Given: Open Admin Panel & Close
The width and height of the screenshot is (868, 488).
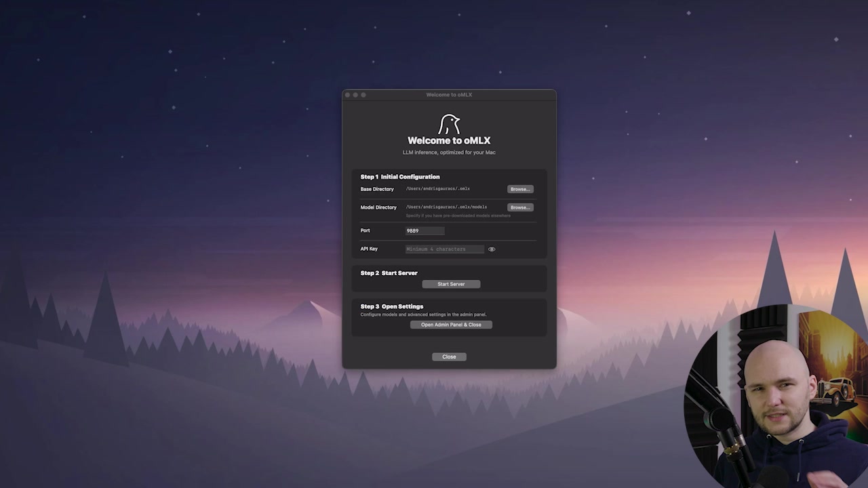Looking at the screenshot, I should 451,325.
